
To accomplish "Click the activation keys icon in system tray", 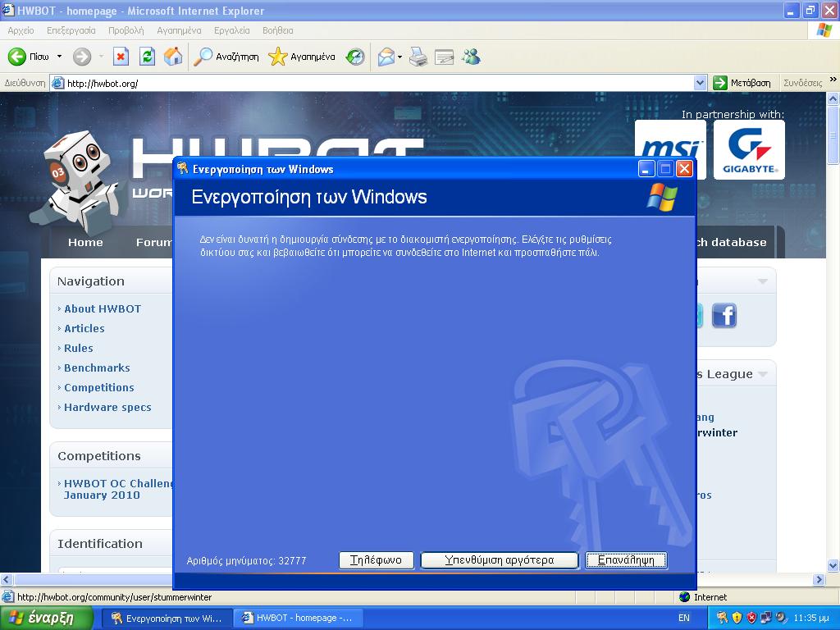I will [723, 619].
